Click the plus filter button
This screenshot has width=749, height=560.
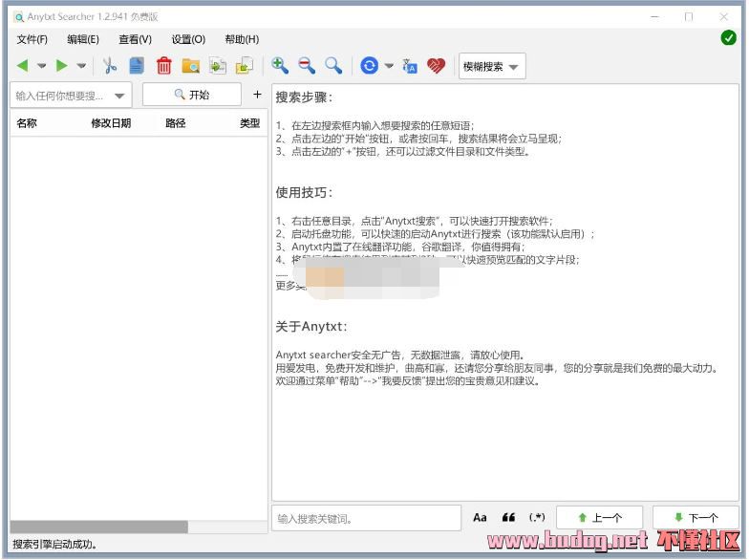(257, 95)
